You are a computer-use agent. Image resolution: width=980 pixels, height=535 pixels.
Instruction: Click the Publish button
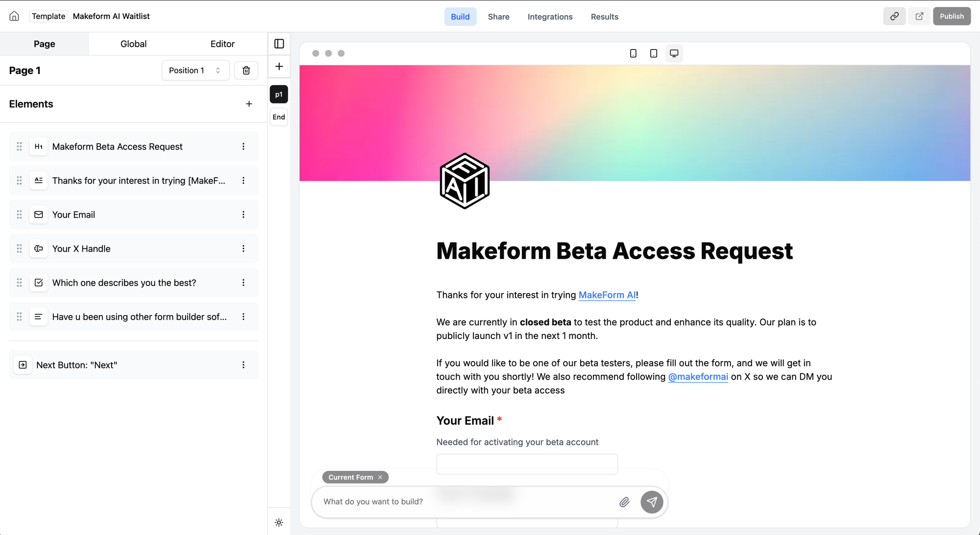(x=952, y=16)
